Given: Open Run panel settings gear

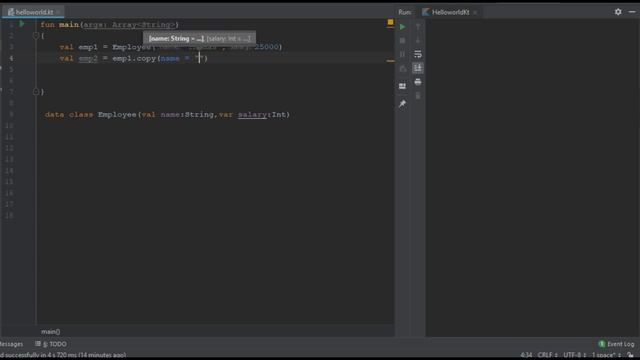Looking at the screenshot, I should click(x=618, y=12).
